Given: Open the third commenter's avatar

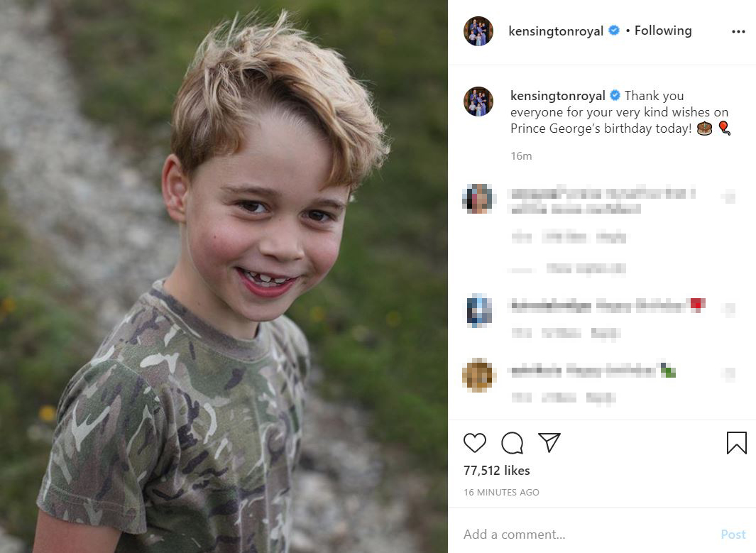Looking at the screenshot, I should [478, 375].
